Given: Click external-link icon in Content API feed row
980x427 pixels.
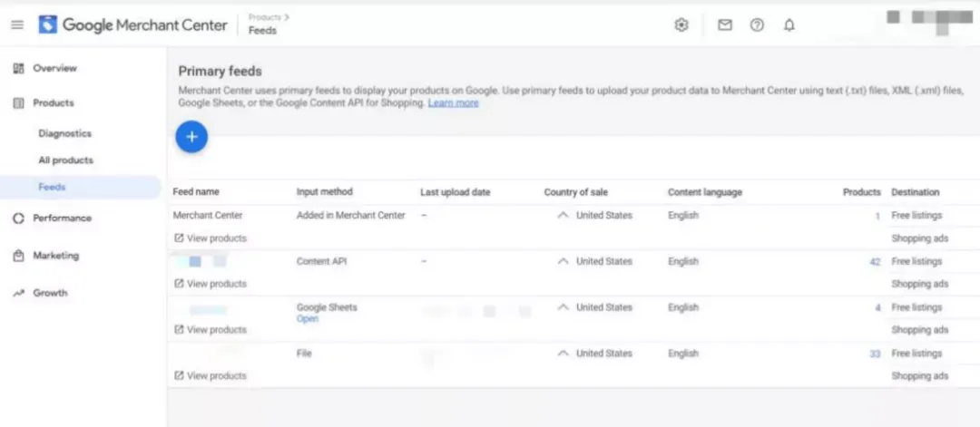Looking at the screenshot, I should coord(179,284).
